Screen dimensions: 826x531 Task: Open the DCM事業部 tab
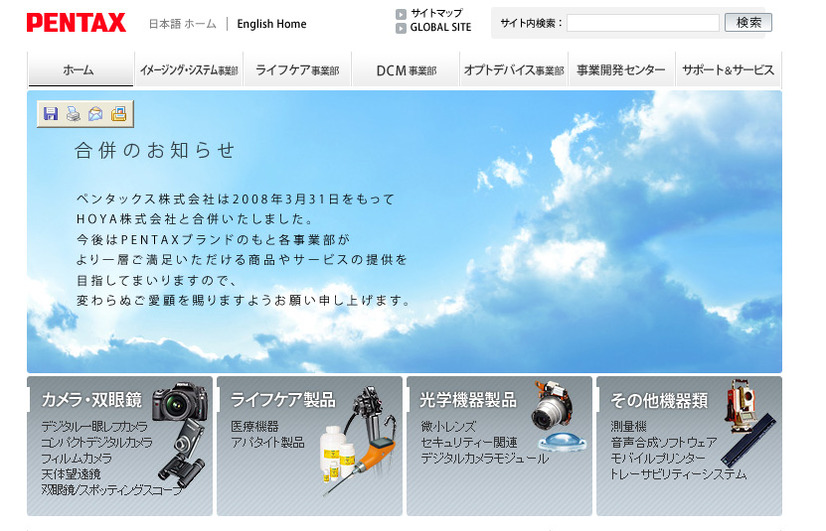tap(406, 70)
